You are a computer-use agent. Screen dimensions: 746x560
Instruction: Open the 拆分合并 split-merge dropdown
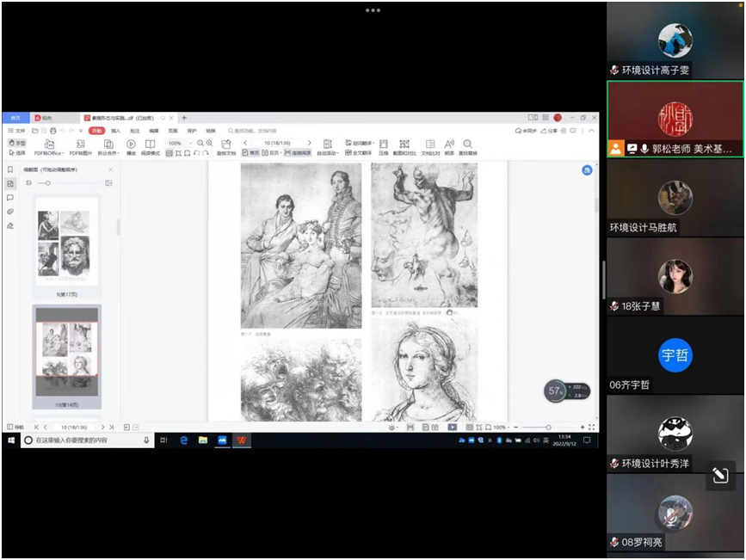point(108,147)
